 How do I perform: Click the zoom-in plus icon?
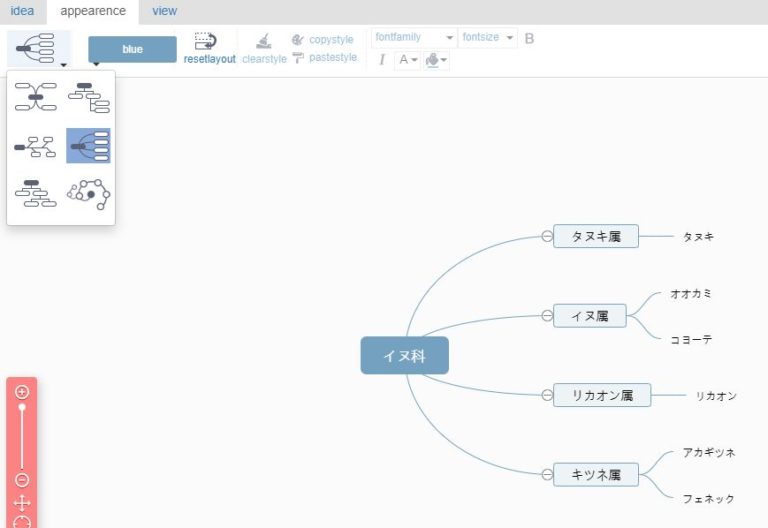(x=22, y=392)
